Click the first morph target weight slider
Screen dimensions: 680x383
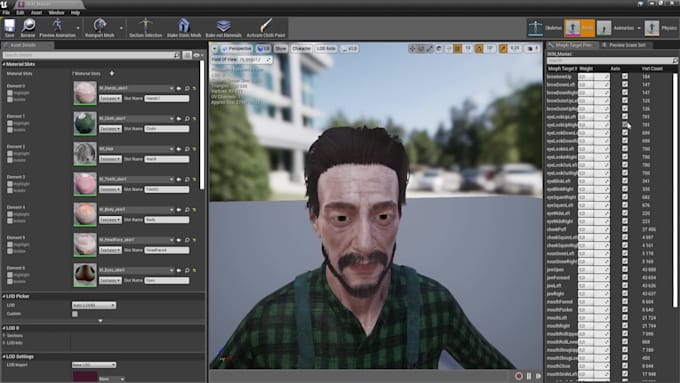[594, 76]
